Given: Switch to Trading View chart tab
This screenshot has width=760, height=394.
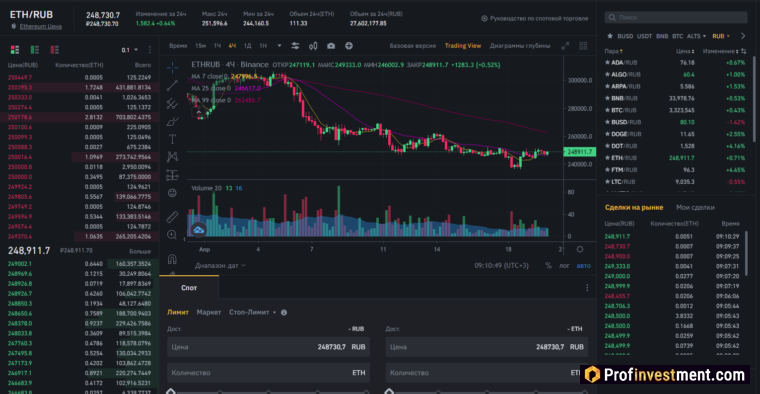Looking at the screenshot, I should click(463, 46).
